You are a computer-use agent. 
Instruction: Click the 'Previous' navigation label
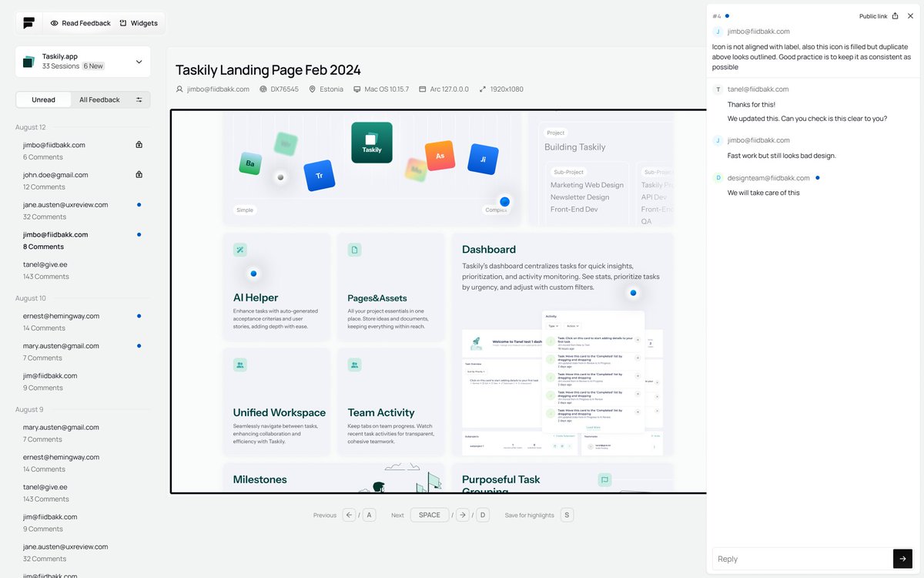(x=325, y=515)
